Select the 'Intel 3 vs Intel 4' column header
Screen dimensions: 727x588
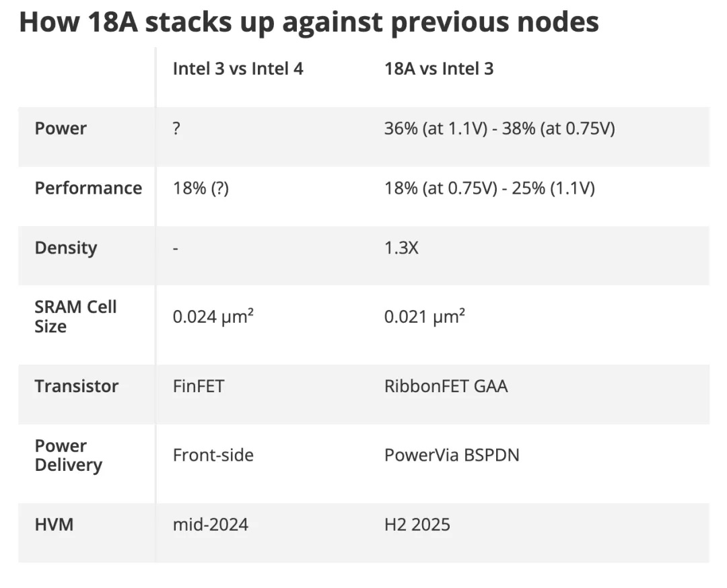click(x=238, y=69)
